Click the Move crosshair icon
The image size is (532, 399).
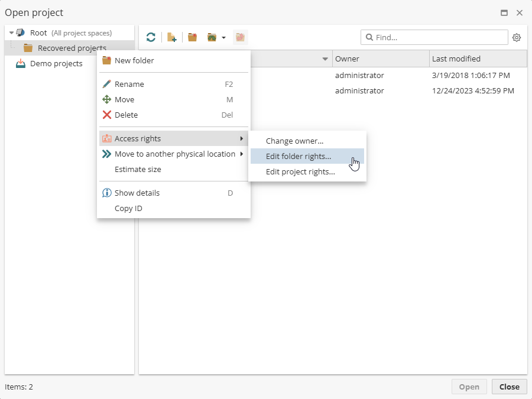click(x=107, y=99)
